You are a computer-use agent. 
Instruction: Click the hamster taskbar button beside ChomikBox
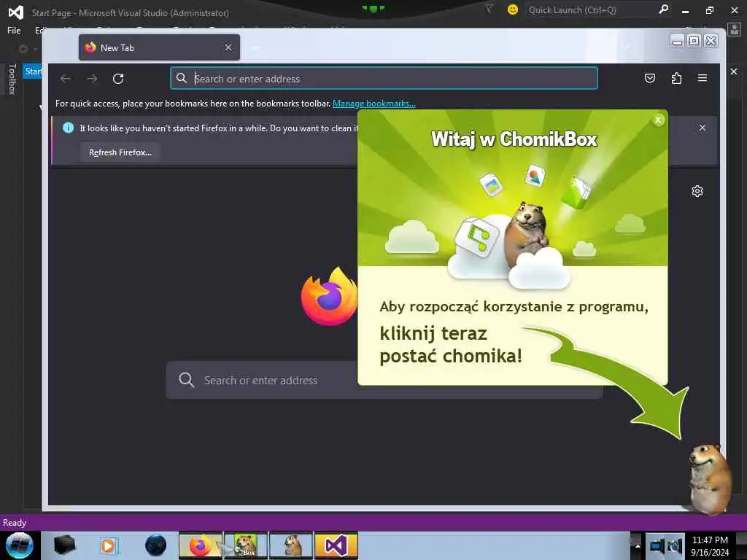click(291, 545)
